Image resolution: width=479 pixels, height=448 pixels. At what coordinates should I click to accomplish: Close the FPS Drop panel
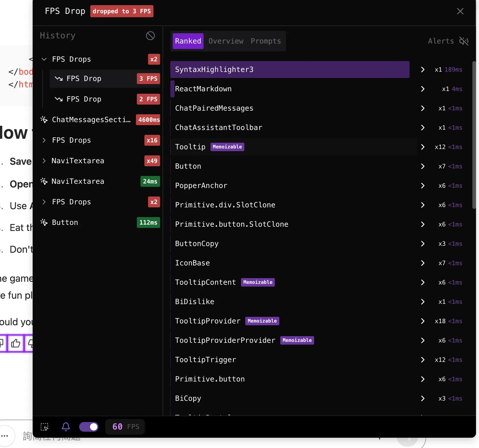click(x=460, y=11)
